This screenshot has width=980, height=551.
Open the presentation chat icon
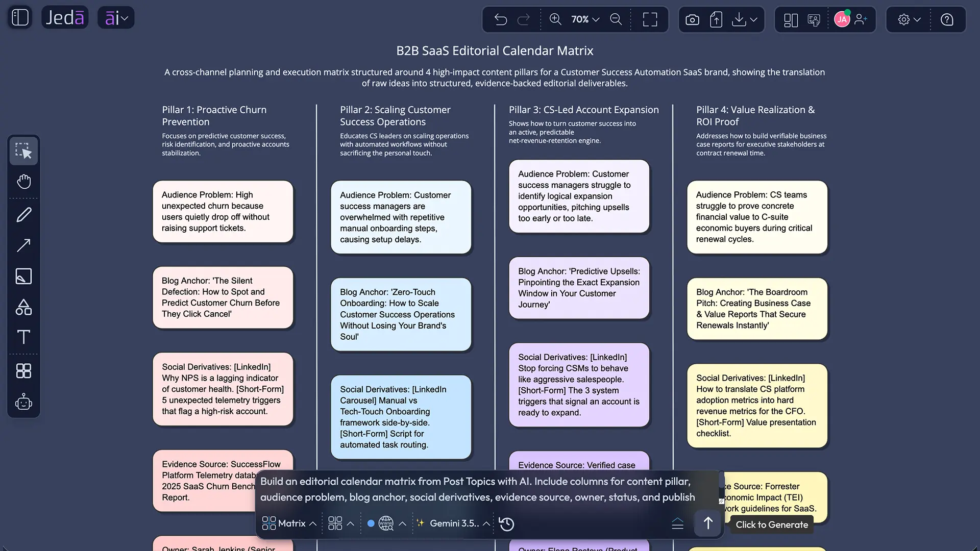click(x=814, y=19)
